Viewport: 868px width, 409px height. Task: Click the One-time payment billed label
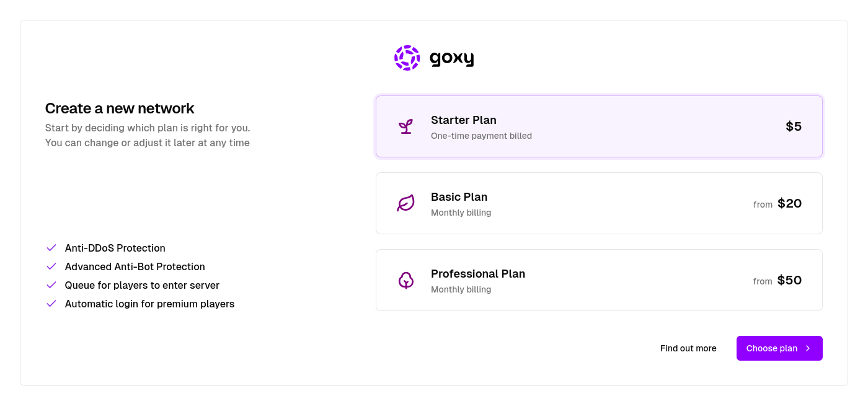482,136
